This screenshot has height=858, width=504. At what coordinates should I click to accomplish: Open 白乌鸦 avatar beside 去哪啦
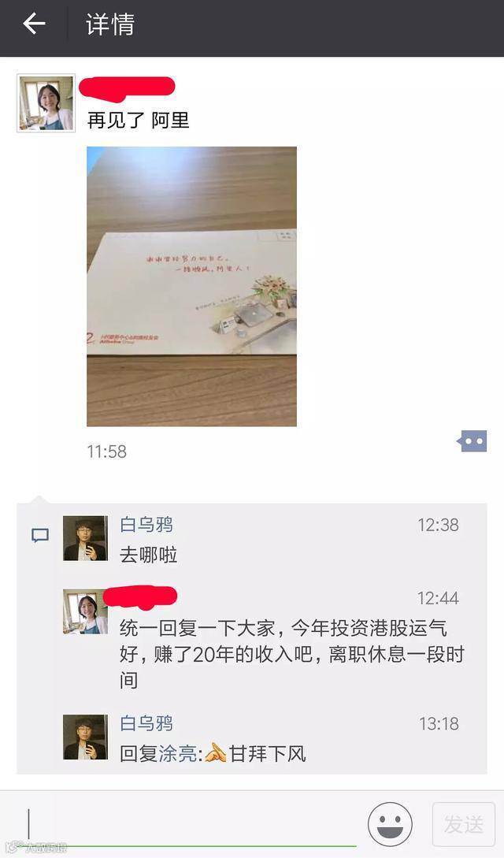(85, 538)
